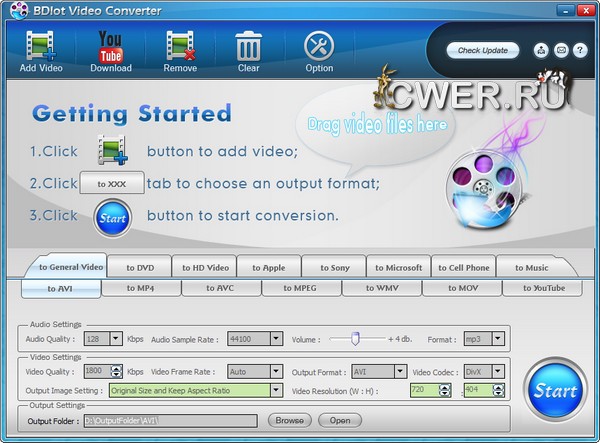The image size is (600, 443).
Task: Click the Volume slider handle
Action: click(x=353, y=339)
